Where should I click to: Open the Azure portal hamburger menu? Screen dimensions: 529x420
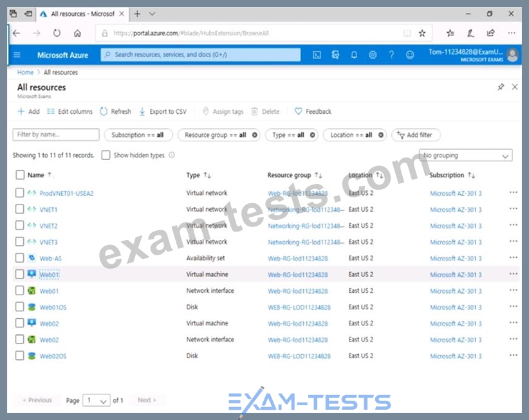17,55
